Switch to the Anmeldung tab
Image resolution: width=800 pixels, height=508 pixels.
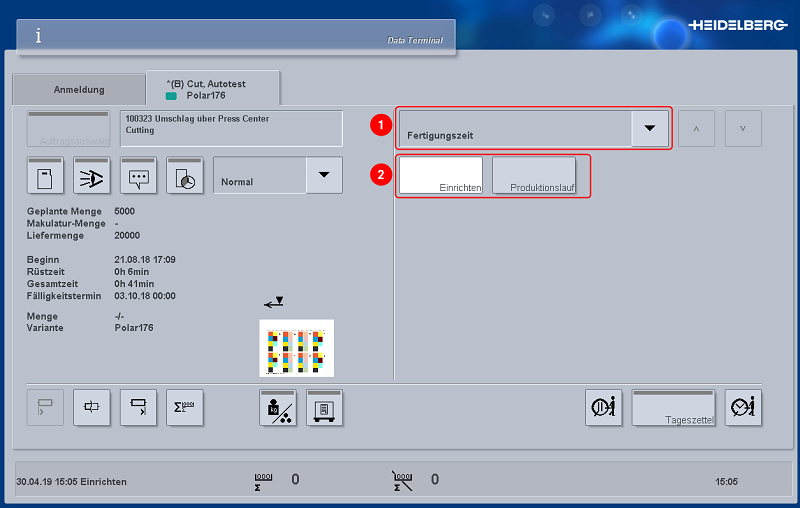point(78,89)
